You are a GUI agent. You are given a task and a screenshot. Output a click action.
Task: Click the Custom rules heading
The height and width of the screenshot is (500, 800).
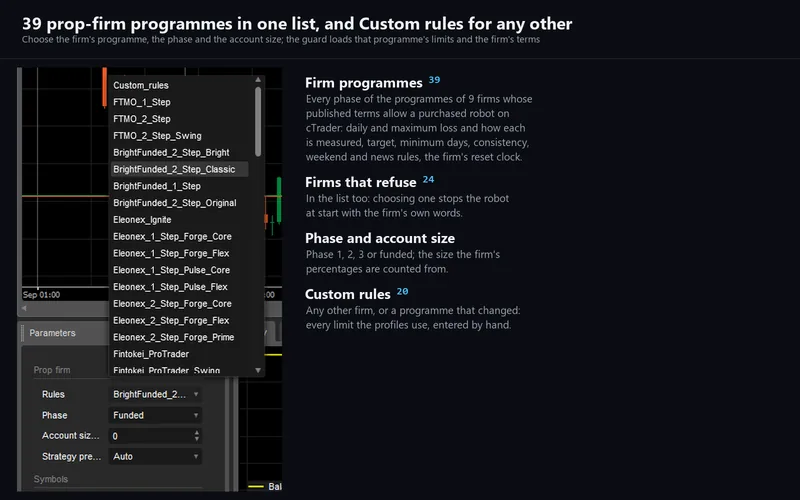pyautogui.click(x=348, y=294)
